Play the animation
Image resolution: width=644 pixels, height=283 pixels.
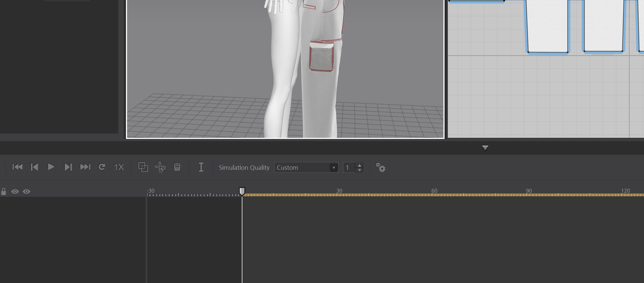[x=51, y=167]
